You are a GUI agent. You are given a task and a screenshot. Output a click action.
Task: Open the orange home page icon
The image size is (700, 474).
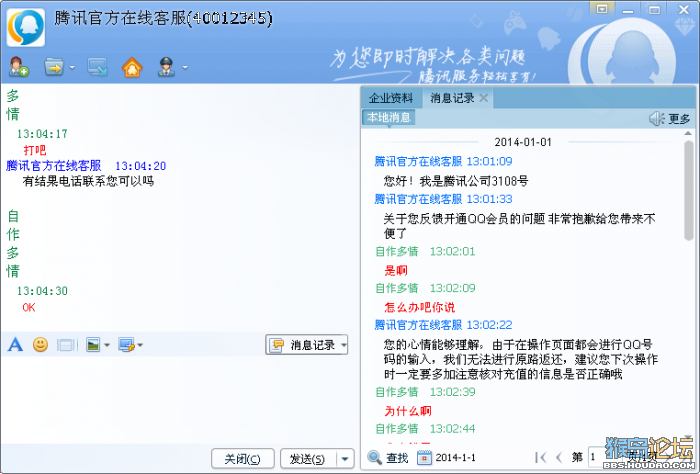[132, 67]
